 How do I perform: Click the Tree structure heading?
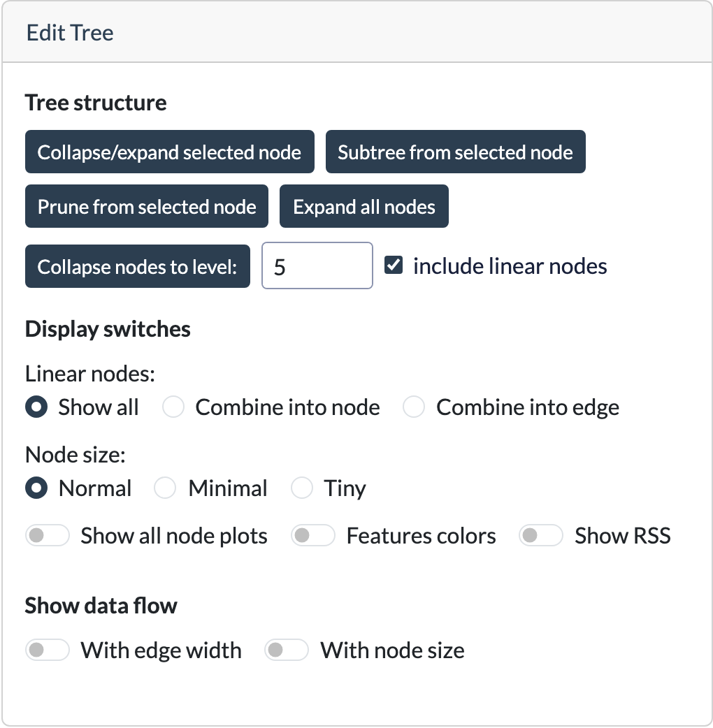tap(96, 103)
